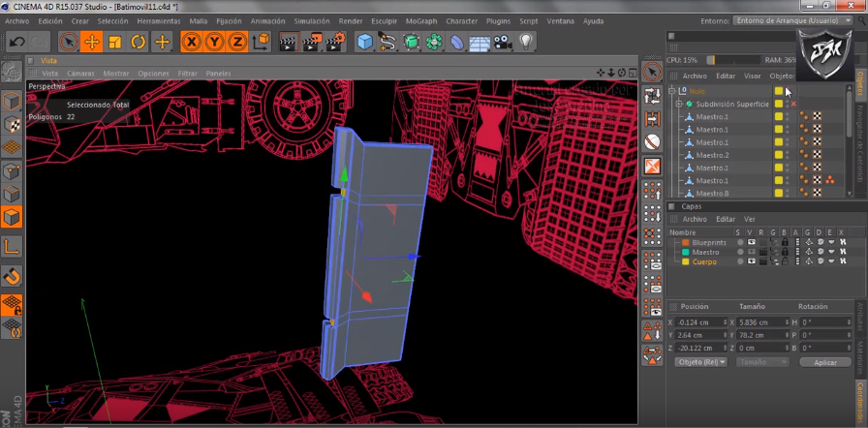Open the Coordenadas vertical side tab
Screen dimensions: 868x428
(x=860, y=401)
